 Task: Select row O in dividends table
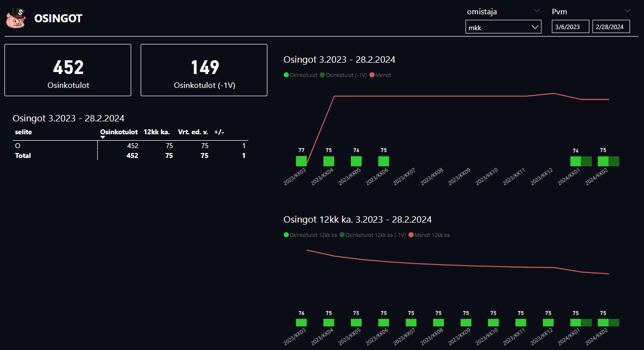(x=18, y=146)
